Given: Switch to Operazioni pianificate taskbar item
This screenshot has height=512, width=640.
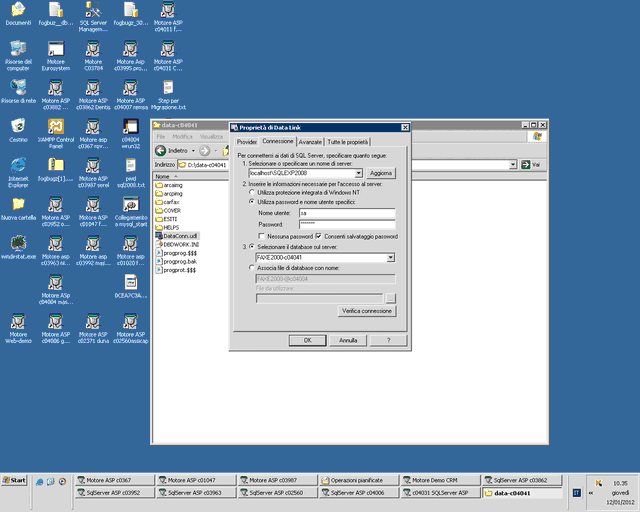Looking at the screenshot, I should click(359, 480).
